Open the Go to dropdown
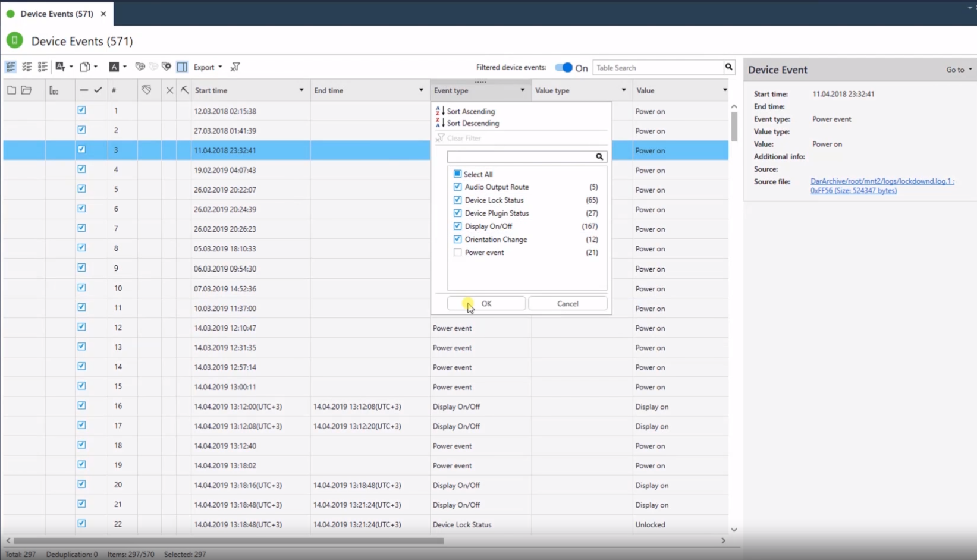Viewport: 977px width, 560px height. click(959, 70)
